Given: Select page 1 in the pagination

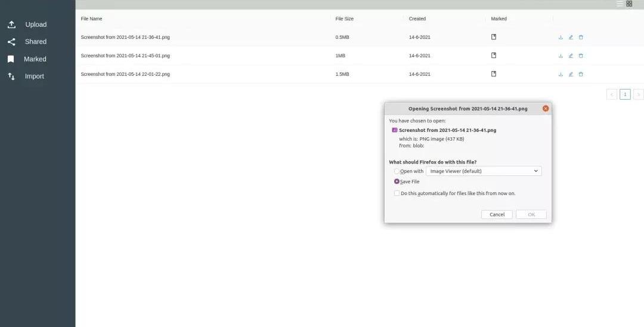Looking at the screenshot, I should (x=625, y=94).
